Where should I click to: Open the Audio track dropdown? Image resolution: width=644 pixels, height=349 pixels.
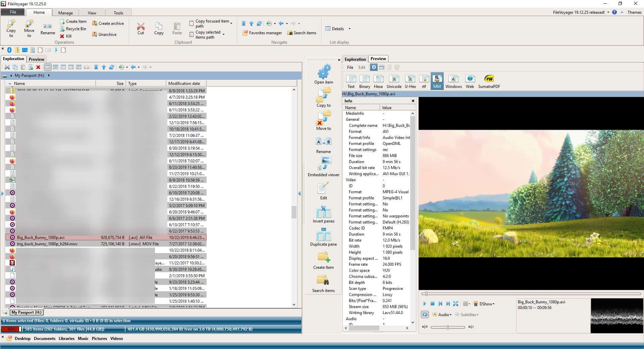tap(442, 315)
